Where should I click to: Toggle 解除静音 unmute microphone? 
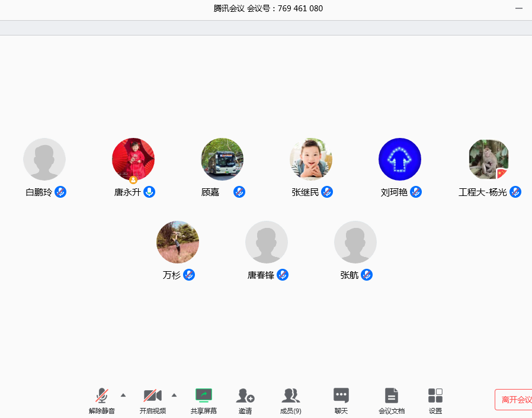point(102,396)
